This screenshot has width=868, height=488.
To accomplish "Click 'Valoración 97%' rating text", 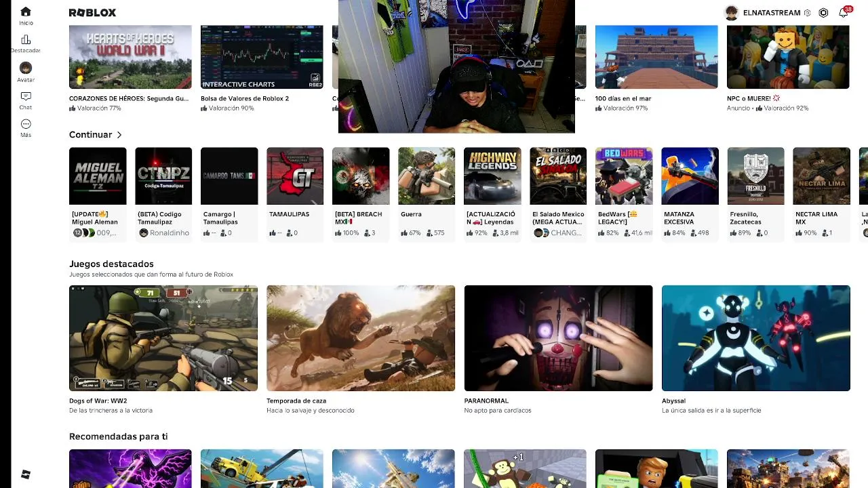I will (x=625, y=108).
